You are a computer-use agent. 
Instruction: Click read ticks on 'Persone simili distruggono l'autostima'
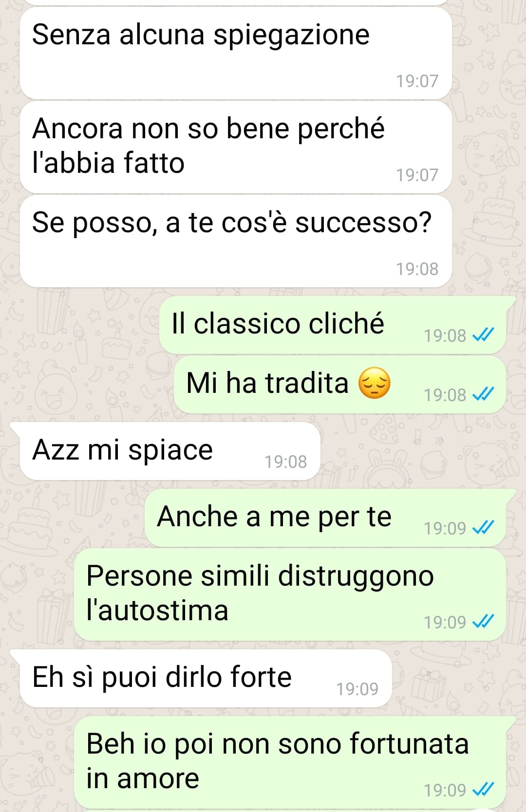point(484,622)
